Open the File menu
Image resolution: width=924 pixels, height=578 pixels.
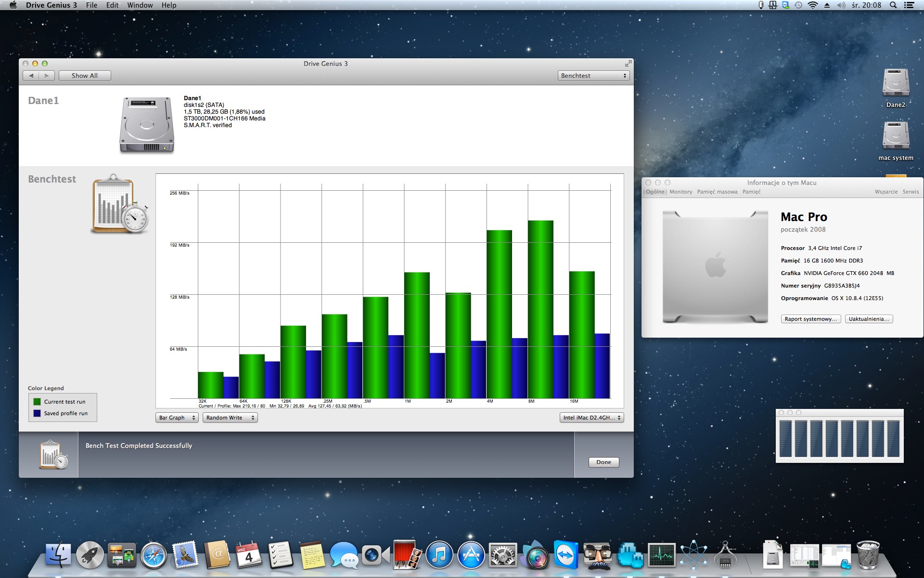[x=91, y=5]
